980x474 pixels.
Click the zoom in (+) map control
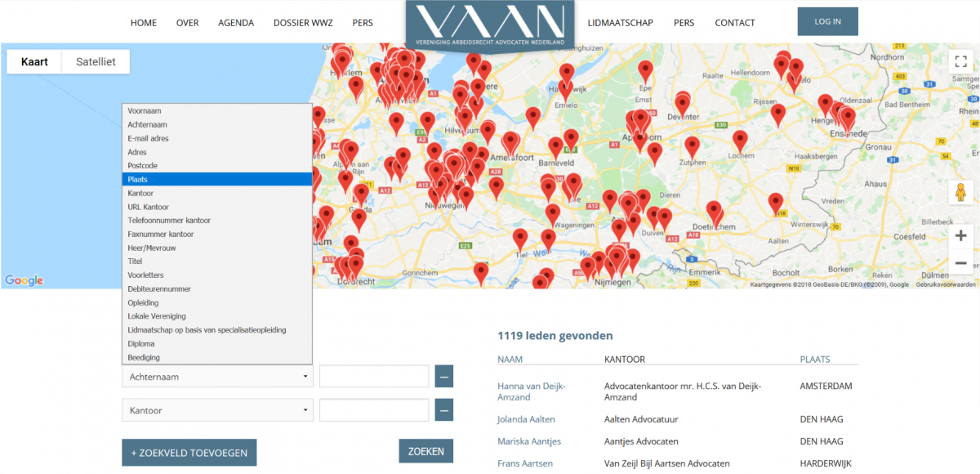pyautogui.click(x=960, y=235)
